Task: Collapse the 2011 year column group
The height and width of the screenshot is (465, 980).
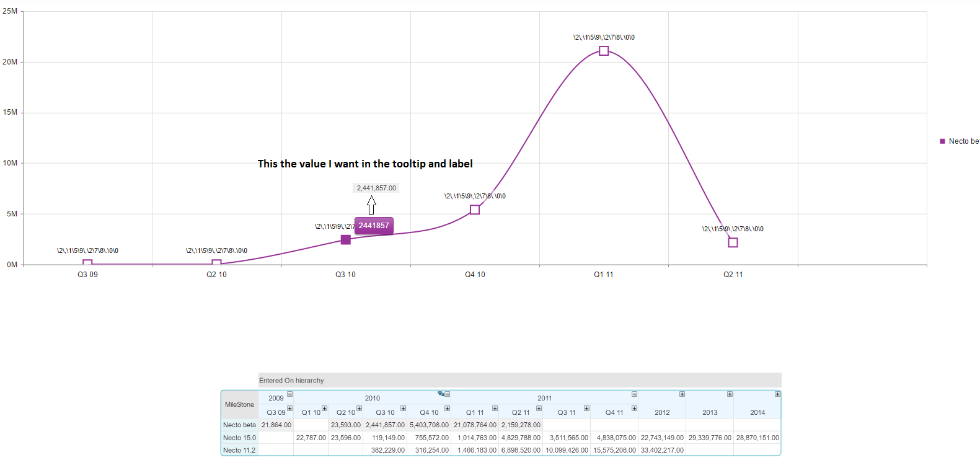Action: coord(634,394)
